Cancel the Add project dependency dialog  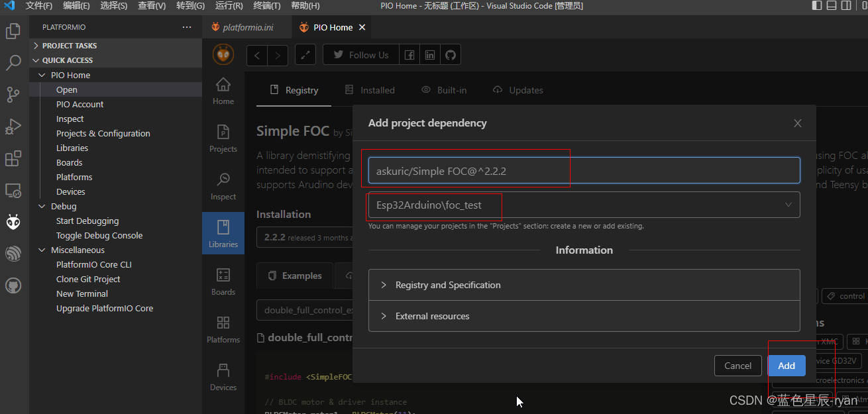[x=737, y=365]
